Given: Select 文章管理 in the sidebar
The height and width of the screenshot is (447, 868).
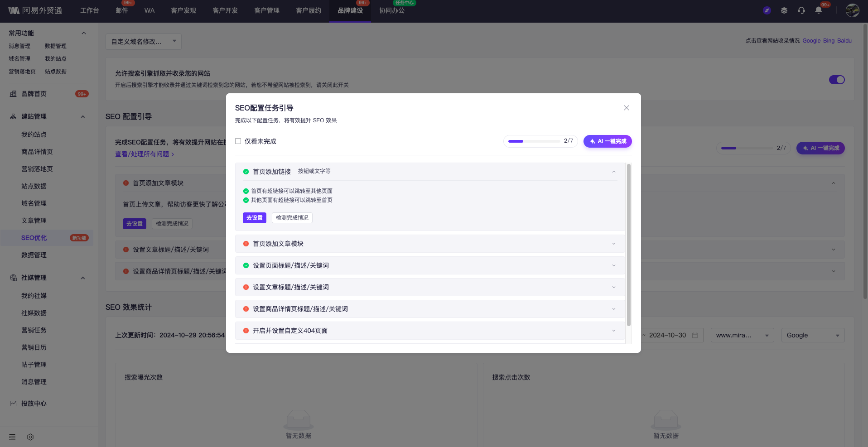Looking at the screenshot, I should (34, 221).
